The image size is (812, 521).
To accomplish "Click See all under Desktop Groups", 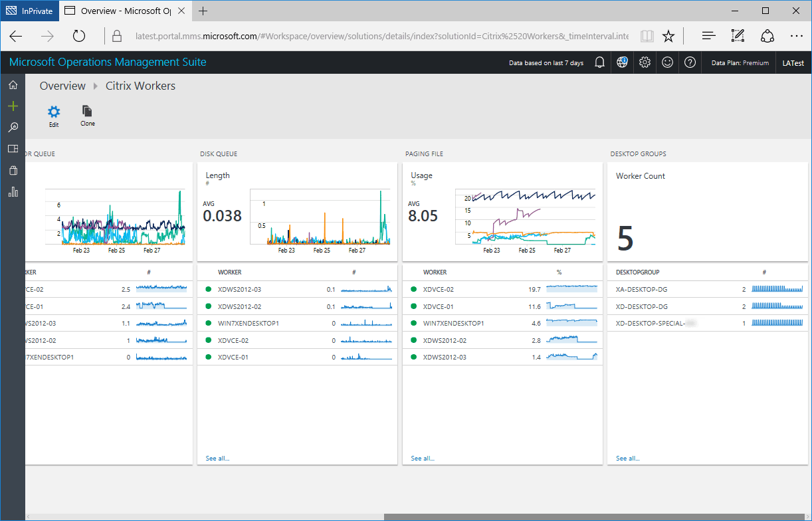I will pos(628,459).
